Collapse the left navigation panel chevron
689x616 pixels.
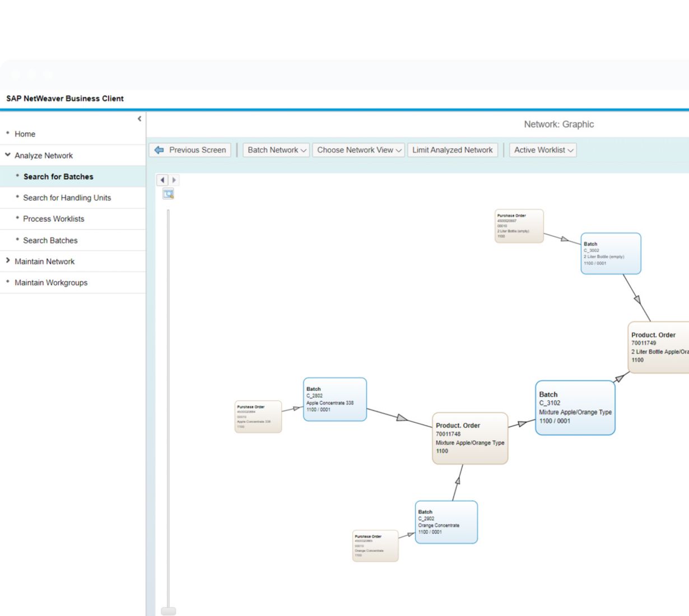pos(139,119)
